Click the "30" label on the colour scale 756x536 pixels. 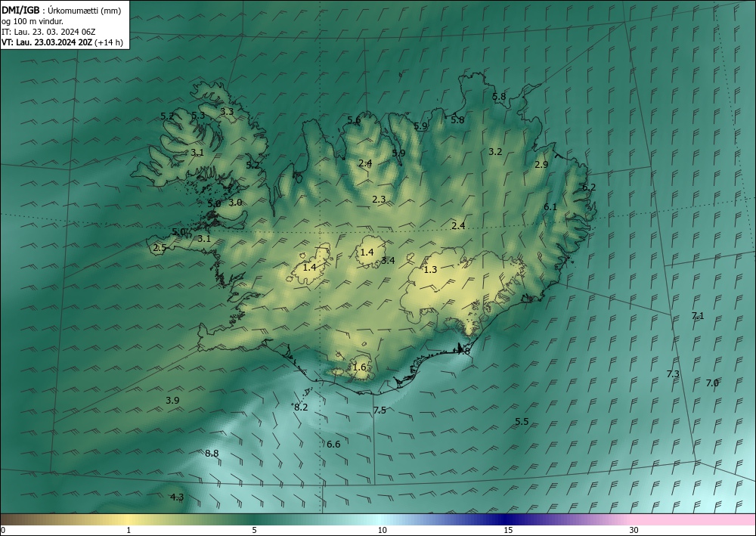coord(634,530)
